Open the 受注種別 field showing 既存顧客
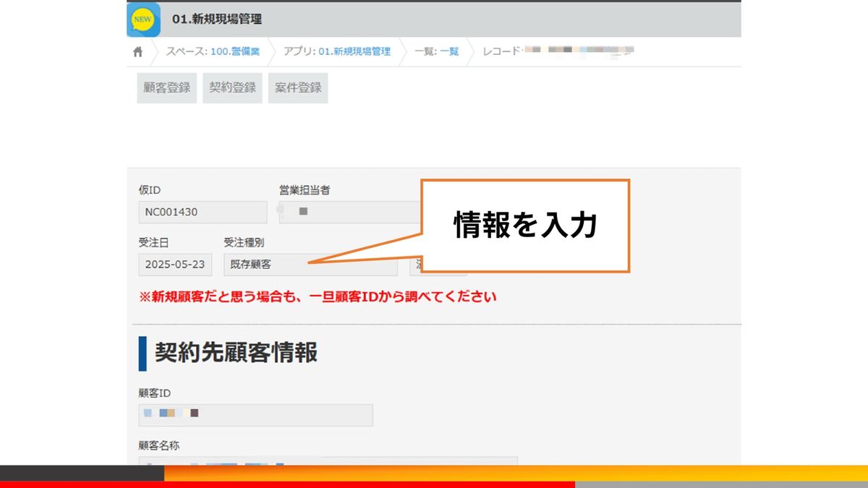This screenshot has width=868, height=488. click(310, 265)
